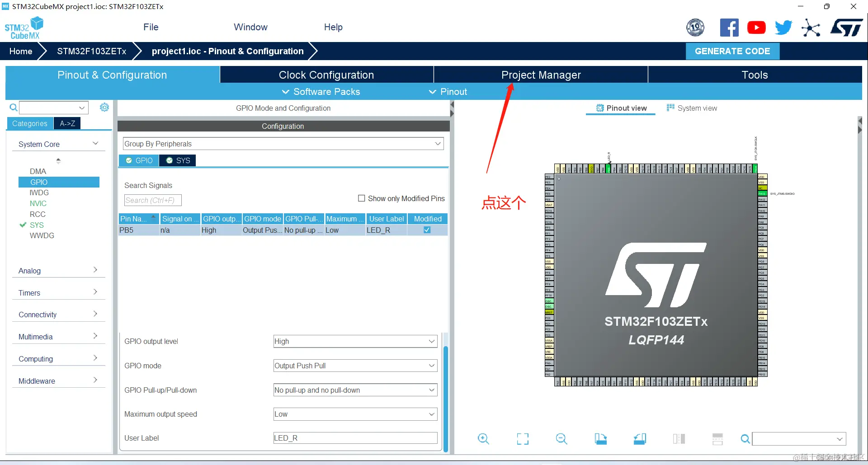Click the ST logo in header
The image size is (868, 465).
click(x=847, y=28)
